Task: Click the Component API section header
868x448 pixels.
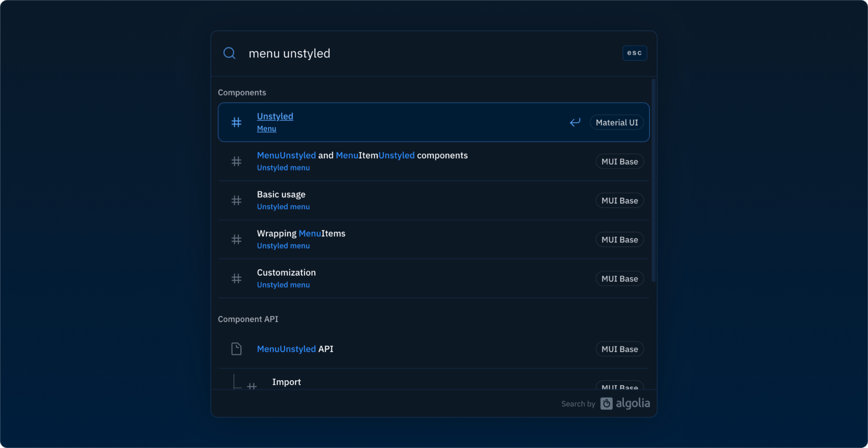Action: tap(248, 319)
